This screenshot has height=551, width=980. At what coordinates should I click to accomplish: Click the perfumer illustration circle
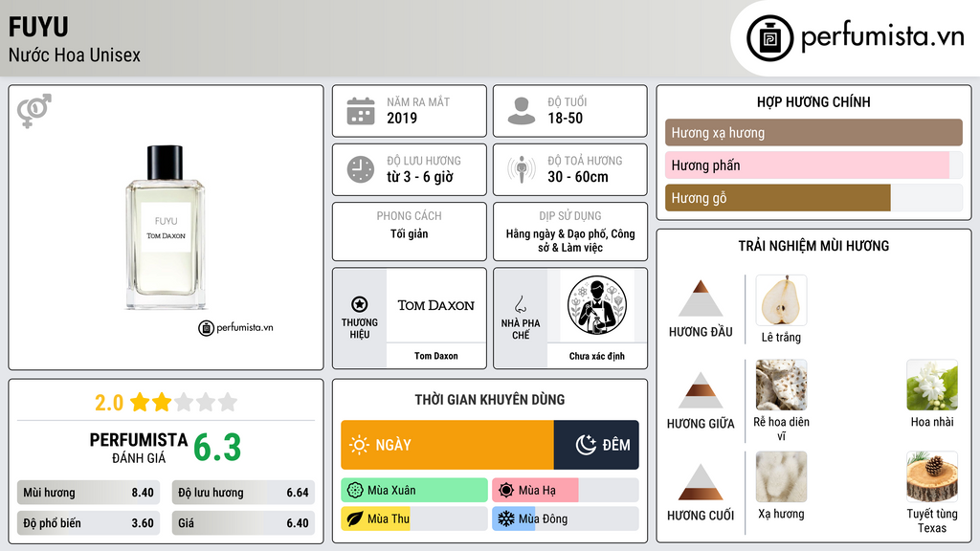(597, 305)
